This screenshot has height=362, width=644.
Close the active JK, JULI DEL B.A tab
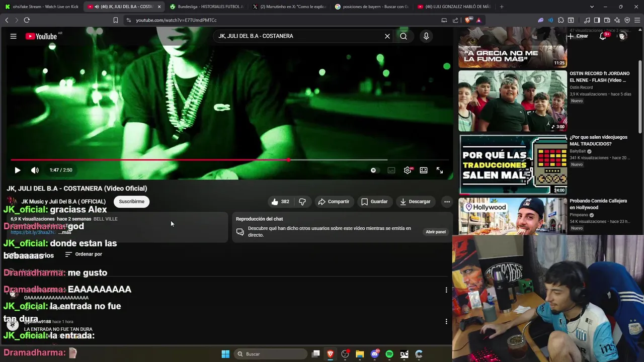[x=159, y=7]
